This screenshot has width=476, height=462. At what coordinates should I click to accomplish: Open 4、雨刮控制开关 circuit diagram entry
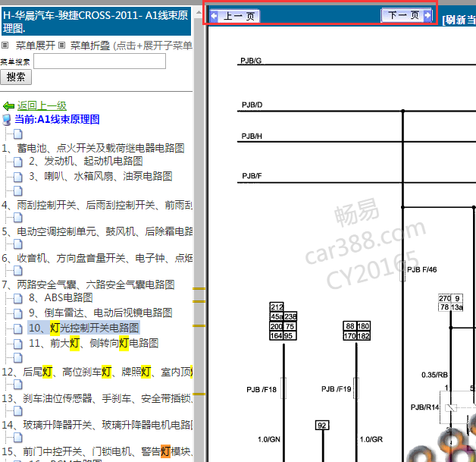pos(97,205)
